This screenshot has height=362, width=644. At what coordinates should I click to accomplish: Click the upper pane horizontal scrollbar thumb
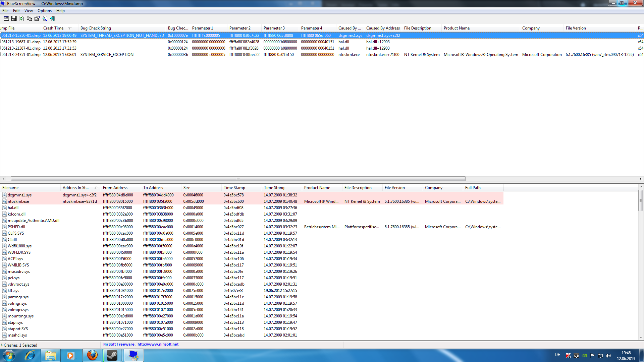[238, 179]
